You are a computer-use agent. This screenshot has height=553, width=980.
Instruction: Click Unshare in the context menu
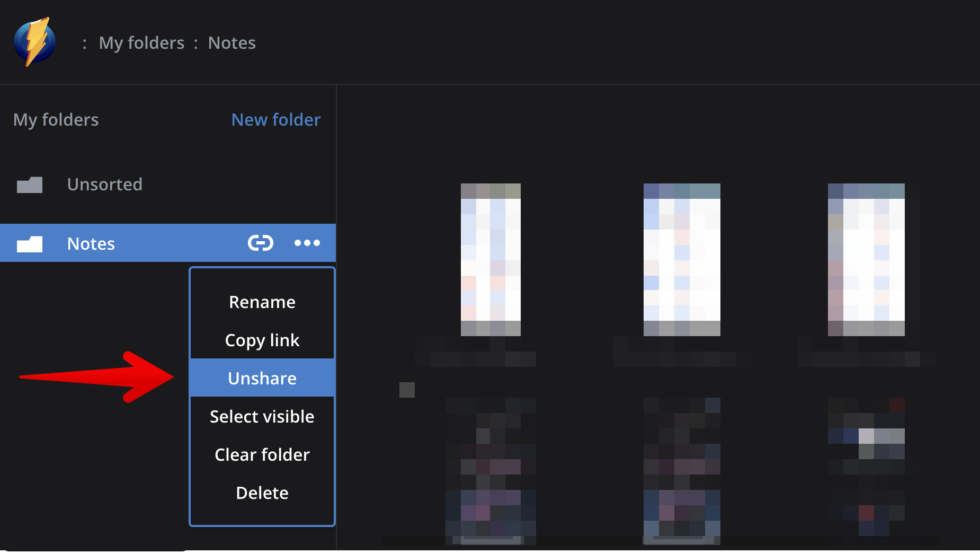click(x=262, y=379)
